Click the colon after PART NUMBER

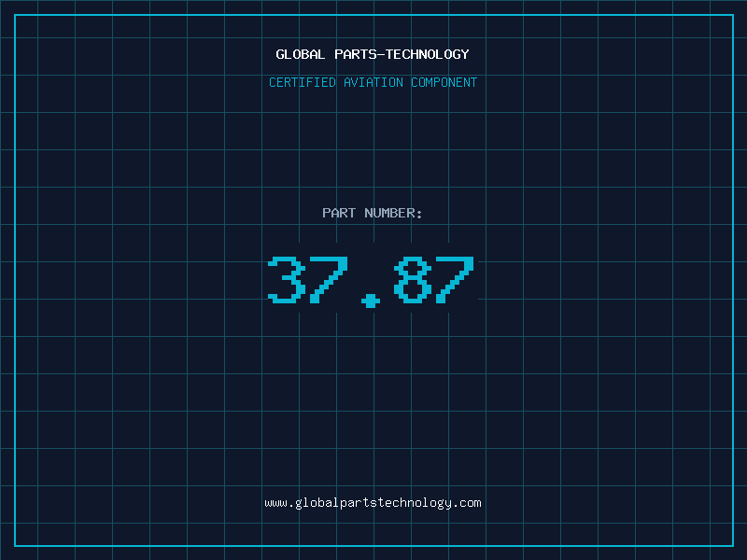pos(418,214)
